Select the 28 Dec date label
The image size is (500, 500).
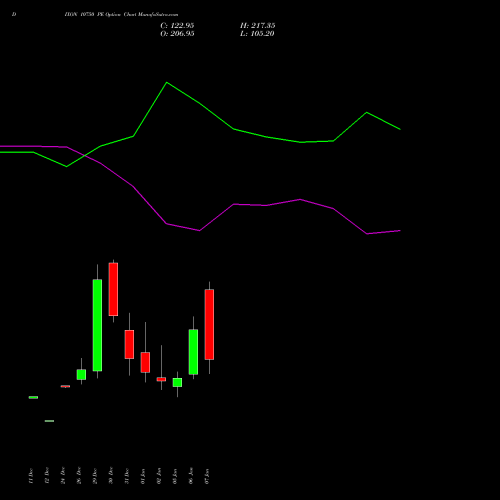pyautogui.click(x=79, y=476)
